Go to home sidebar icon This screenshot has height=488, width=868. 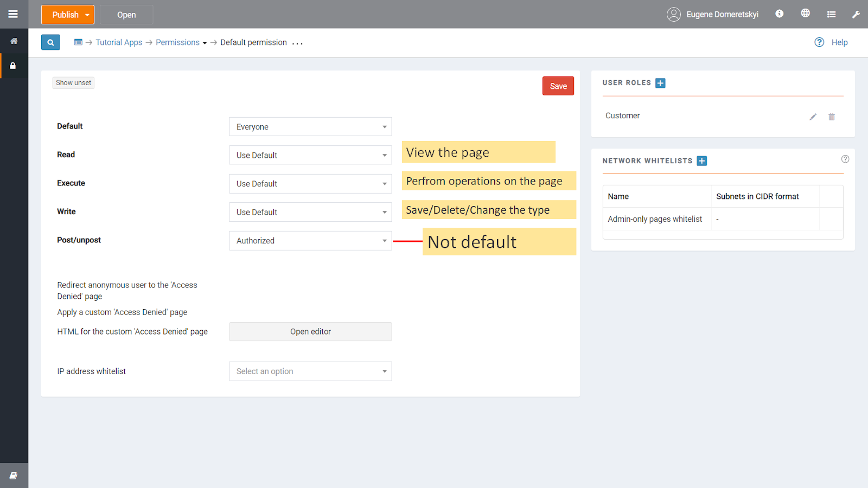pos(14,41)
